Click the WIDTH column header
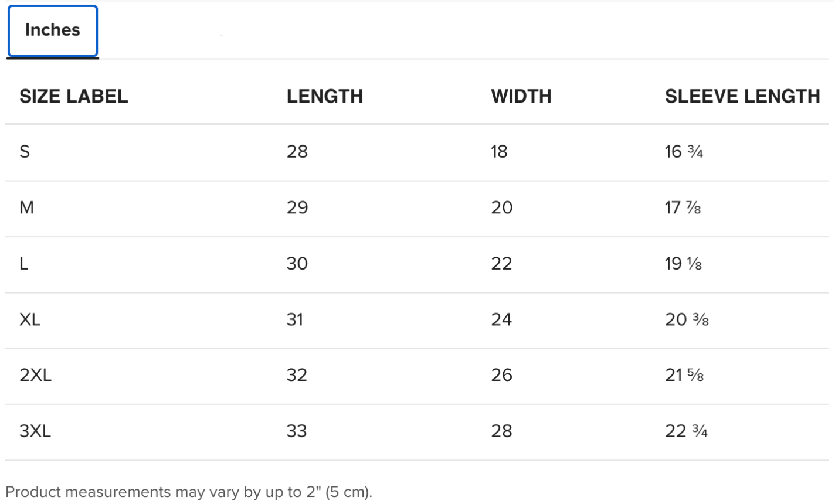The image size is (835, 504). click(521, 96)
